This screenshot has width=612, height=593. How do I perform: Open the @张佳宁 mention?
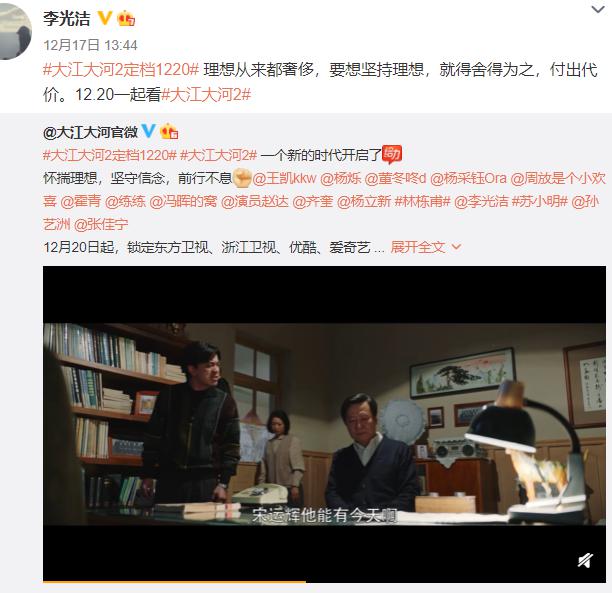101,224
